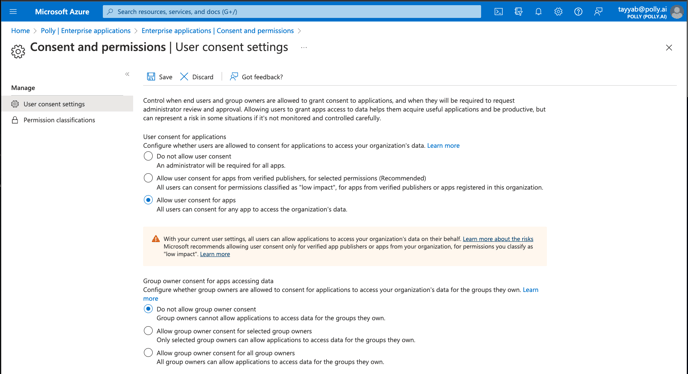Select consent for selected group owners
Viewport: 688px width, 374px height.
tap(148, 331)
